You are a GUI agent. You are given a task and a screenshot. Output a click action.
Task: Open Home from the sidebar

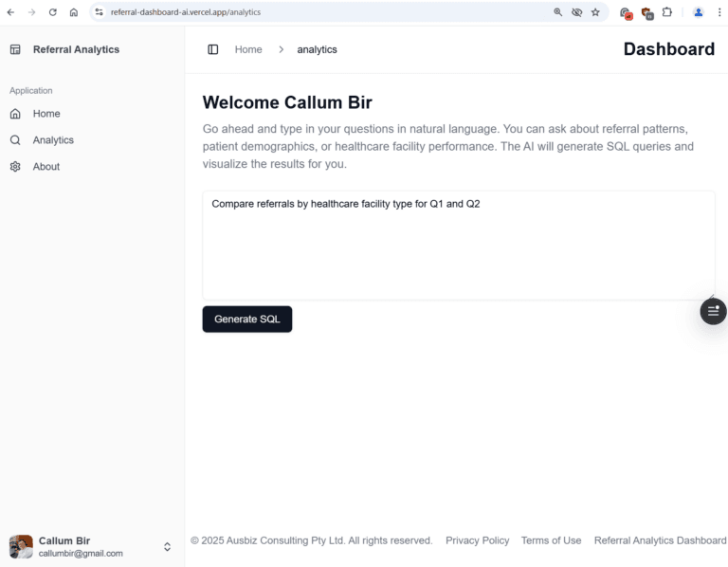click(45, 114)
